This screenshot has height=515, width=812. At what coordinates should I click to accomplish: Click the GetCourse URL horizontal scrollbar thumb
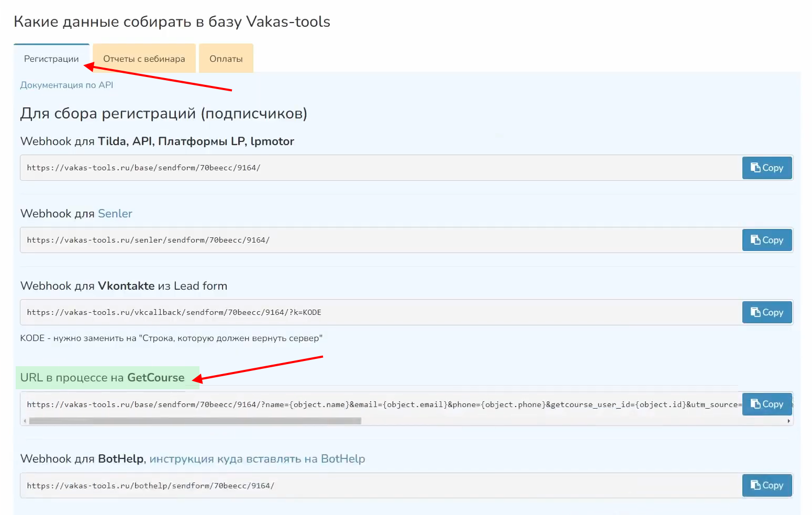coord(195,421)
